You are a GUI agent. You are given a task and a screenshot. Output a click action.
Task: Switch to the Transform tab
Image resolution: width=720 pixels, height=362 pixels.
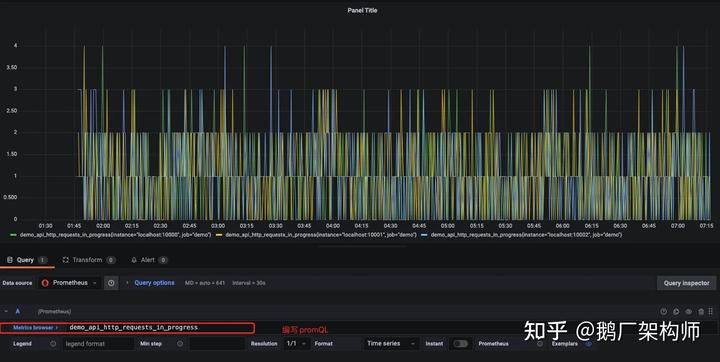pos(89,260)
